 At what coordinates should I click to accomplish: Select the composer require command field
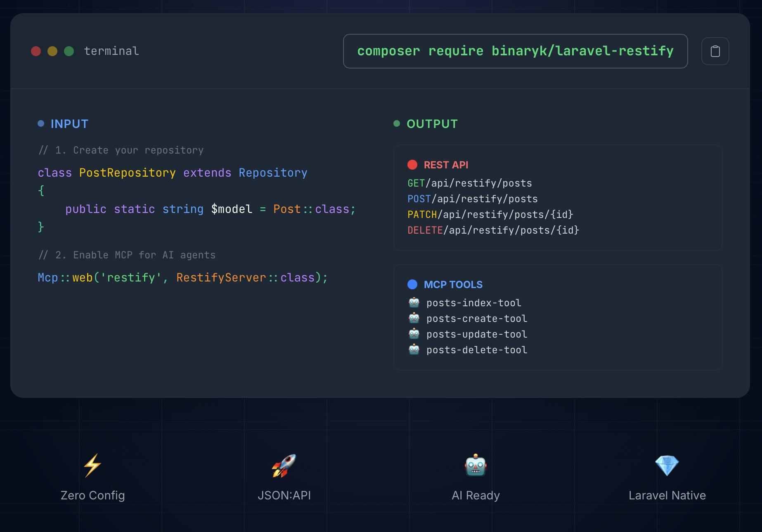[x=515, y=51]
